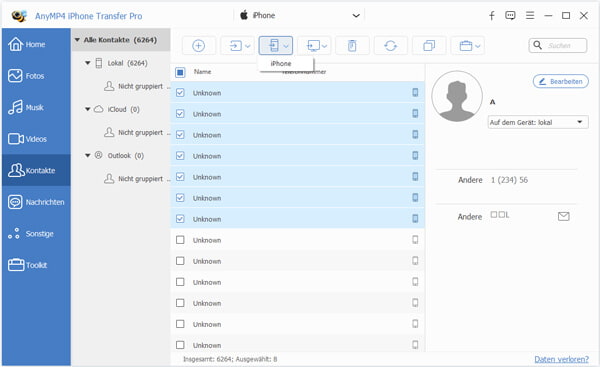
Task: Open the Facebook icon in title bar
Action: click(492, 16)
